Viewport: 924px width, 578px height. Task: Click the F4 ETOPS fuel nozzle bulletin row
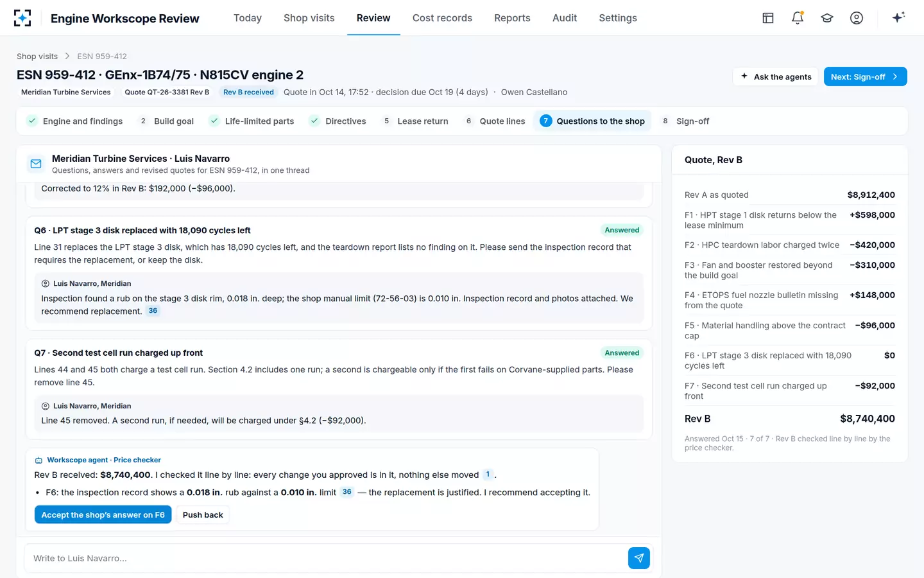(789, 300)
